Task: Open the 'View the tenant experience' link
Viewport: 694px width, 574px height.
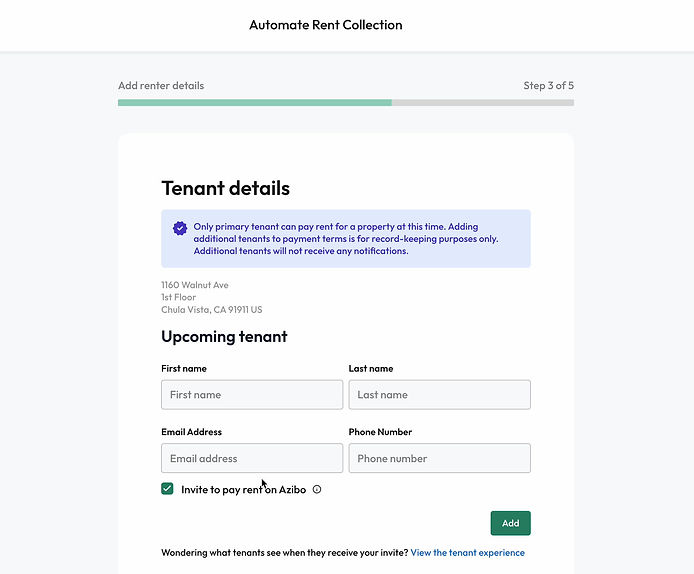Action: coord(467,552)
